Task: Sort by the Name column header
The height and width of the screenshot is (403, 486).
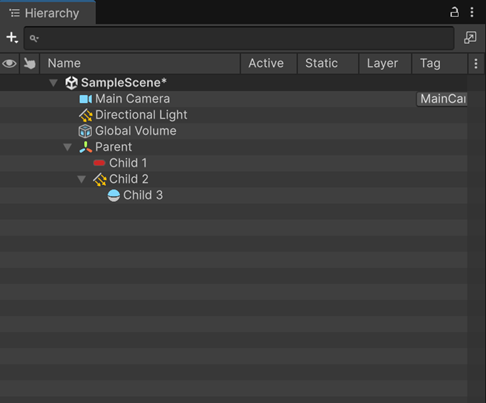Action: 140,63
